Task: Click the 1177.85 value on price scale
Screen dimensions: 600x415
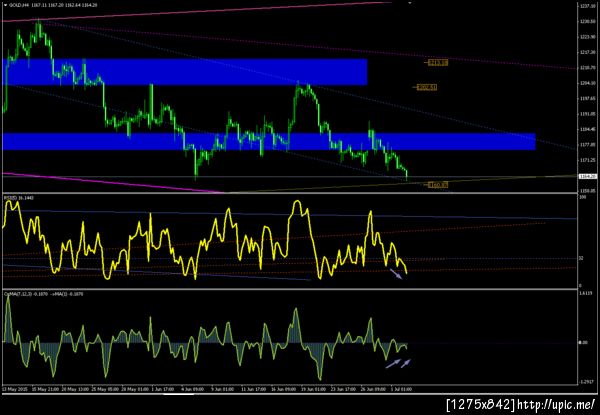Action: point(586,145)
